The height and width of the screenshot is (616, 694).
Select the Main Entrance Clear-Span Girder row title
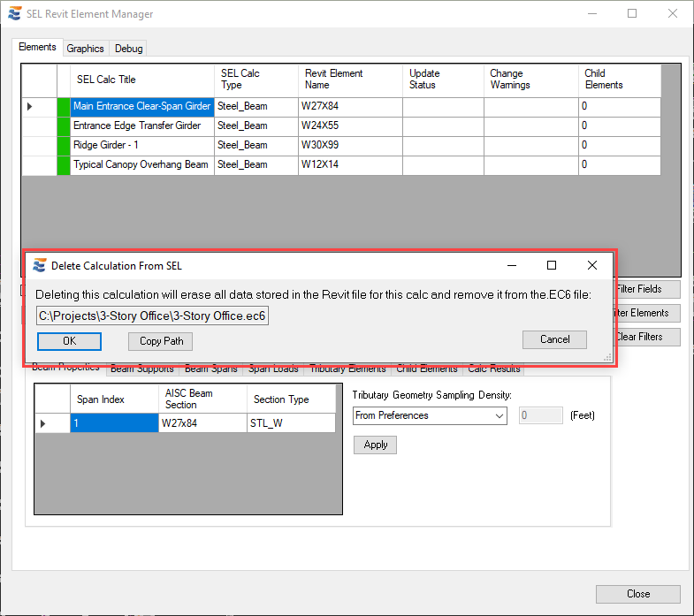[x=142, y=107]
